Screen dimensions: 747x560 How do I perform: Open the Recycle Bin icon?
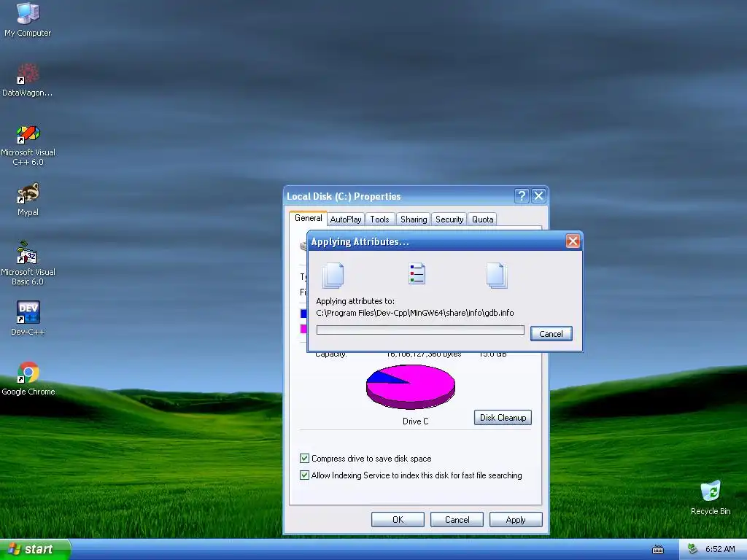711,497
